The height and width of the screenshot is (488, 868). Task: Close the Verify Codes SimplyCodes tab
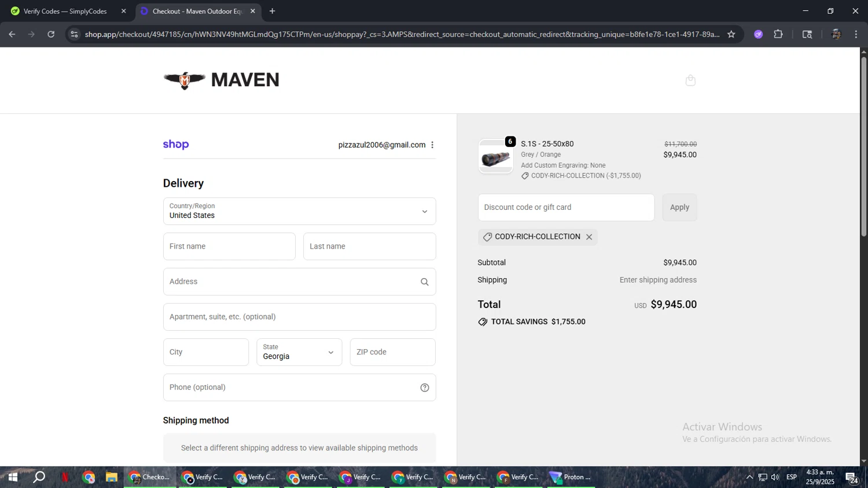point(123,11)
